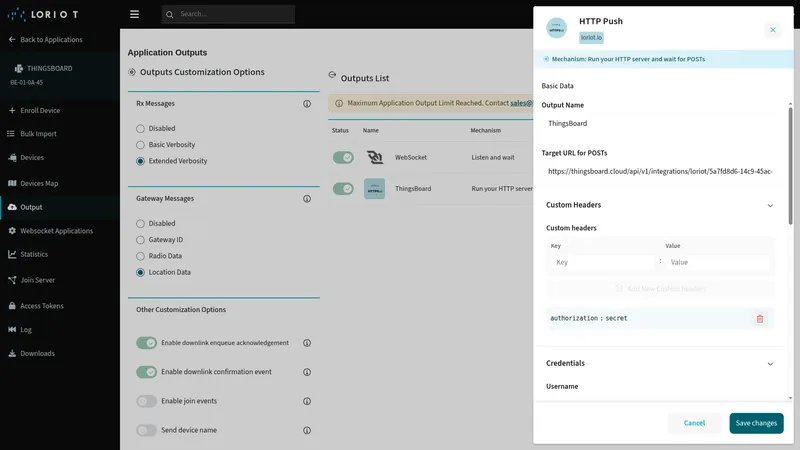The width and height of the screenshot is (800, 450).
Task: Select Rx Messages Disabled radio
Action: pyautogui.click(x=140, y=129)
